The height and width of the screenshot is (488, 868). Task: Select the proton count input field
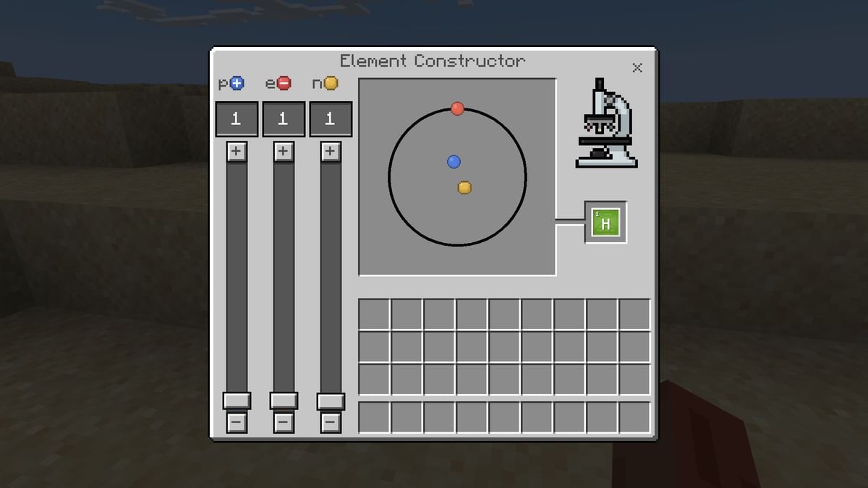coord(237,119)
